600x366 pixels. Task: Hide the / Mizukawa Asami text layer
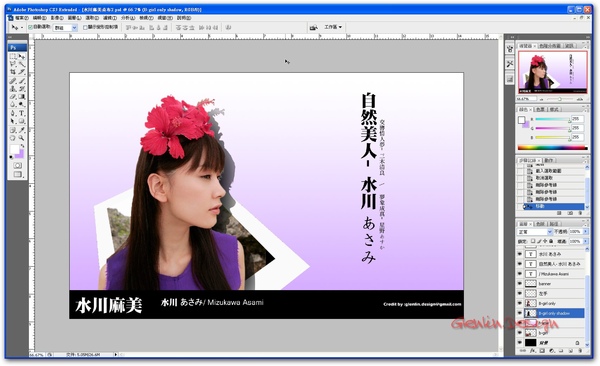(x=520, y=274)
